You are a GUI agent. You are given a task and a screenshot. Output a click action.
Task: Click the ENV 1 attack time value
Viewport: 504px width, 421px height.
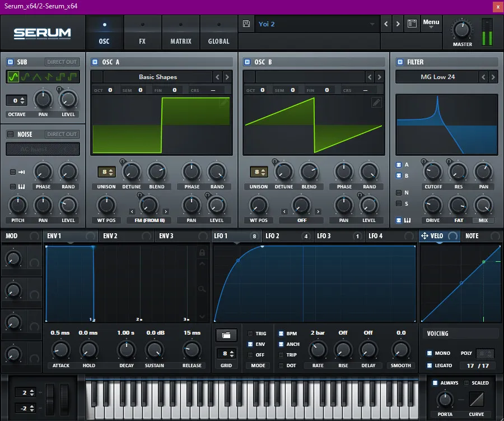(x=60, y=332)
